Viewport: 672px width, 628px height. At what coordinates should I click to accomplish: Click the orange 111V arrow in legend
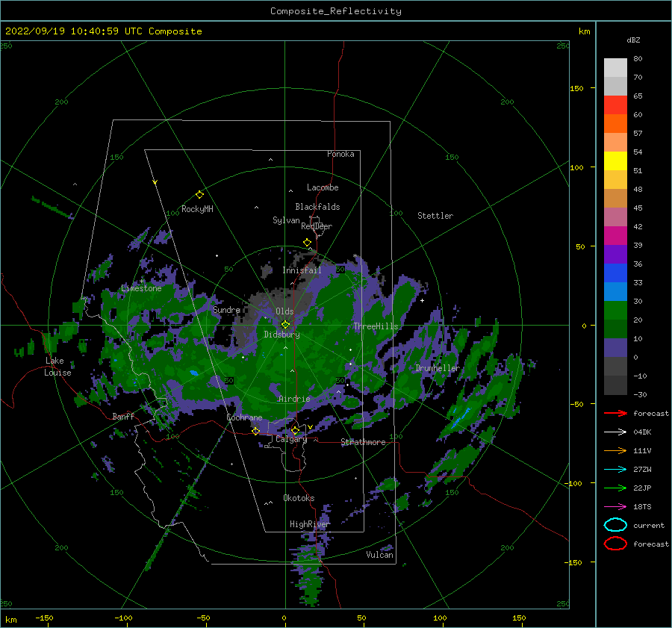click(615, 450)
